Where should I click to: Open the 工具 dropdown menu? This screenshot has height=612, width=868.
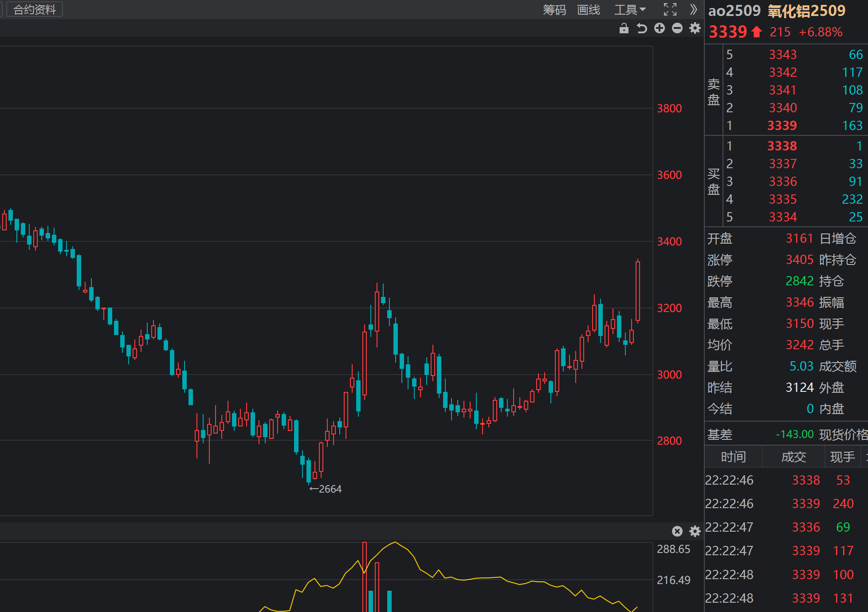[x=630, y=10]
